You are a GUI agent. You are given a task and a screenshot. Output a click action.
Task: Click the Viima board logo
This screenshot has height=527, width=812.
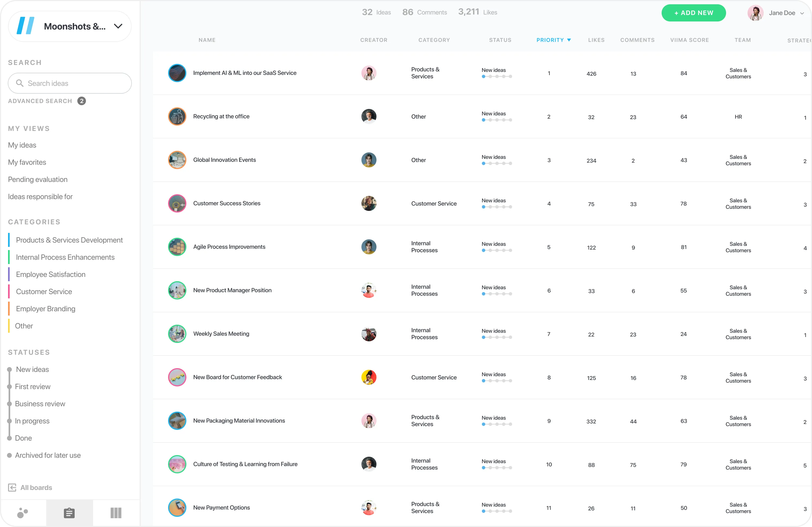[x=25, y=26]
